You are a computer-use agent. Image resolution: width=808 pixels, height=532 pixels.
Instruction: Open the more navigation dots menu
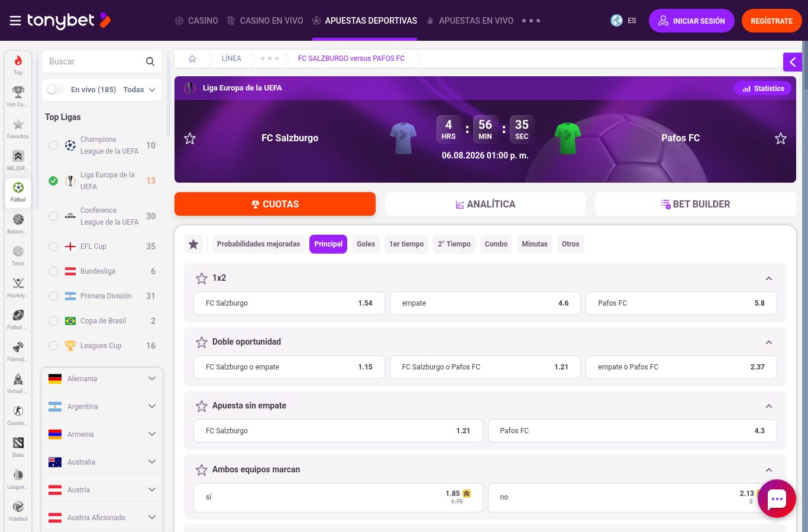tap(531, 21)
